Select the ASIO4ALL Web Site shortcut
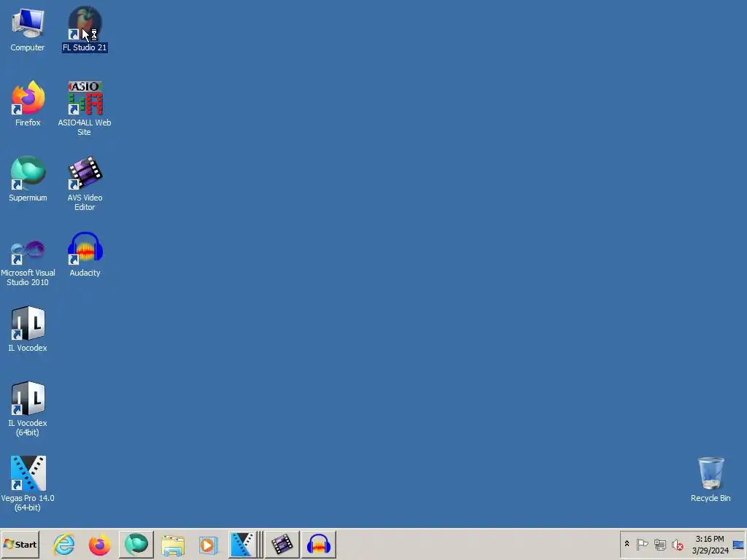 (85, 109)
